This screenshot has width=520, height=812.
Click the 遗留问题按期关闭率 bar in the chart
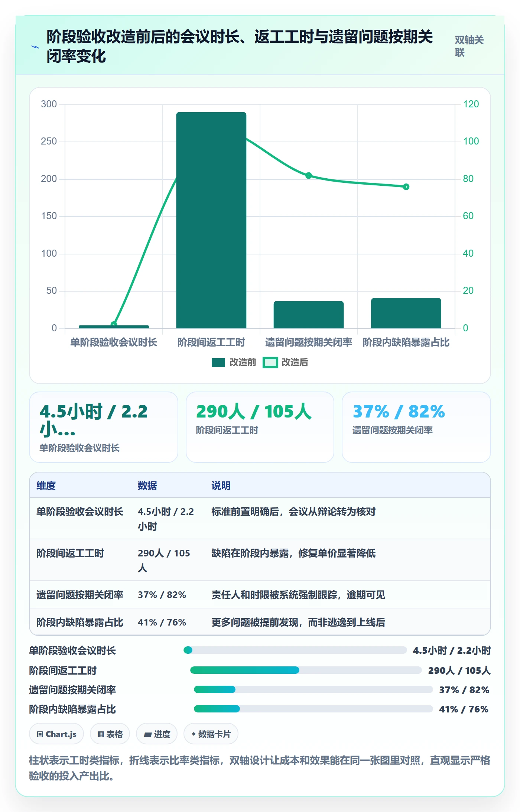(x=309, y=315)
